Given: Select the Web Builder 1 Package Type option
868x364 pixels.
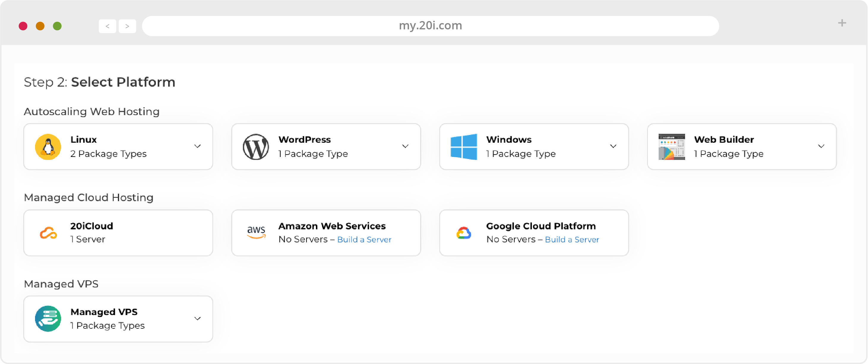Looking at the screenshot, I should click(x=742, y=147).
